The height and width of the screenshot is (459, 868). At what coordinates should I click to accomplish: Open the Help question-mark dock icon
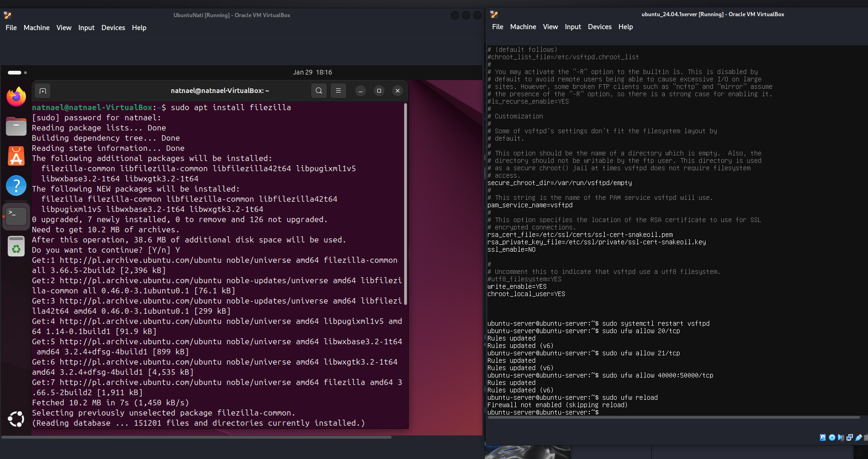pyautogui.click(x=16, y=186)
